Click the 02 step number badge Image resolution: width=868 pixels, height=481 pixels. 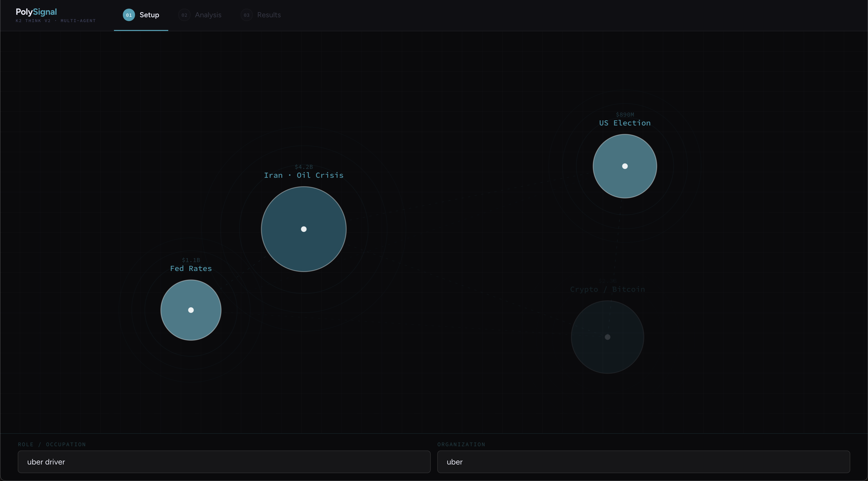coord(184,15)
